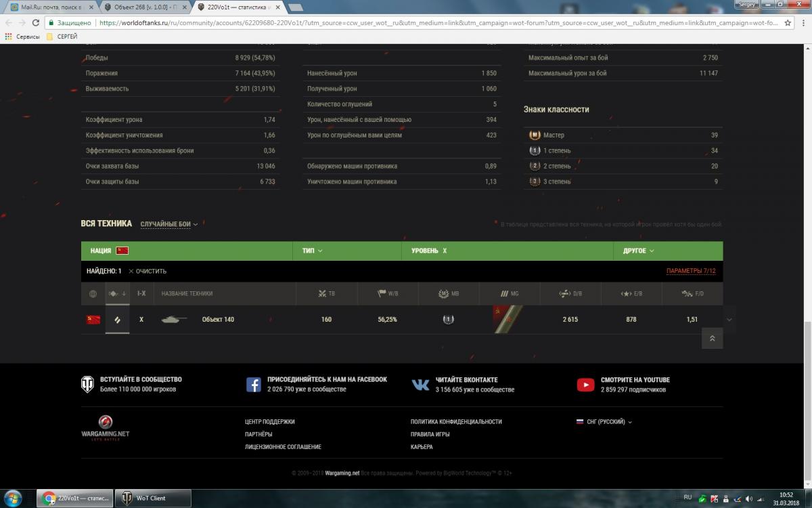Click ПРИСОЕДИНЯЙТЕСЬ К НАМ НА FACEBOOK text
Image resolution: width=812 pixels, height=508 pixels.
[328, 379]
